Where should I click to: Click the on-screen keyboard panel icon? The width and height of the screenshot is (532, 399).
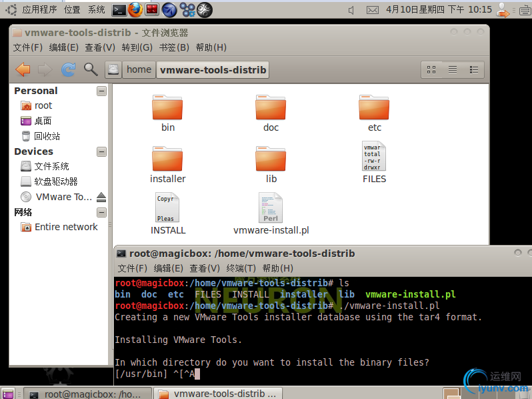pyautogui.click(x=525, y=11)
